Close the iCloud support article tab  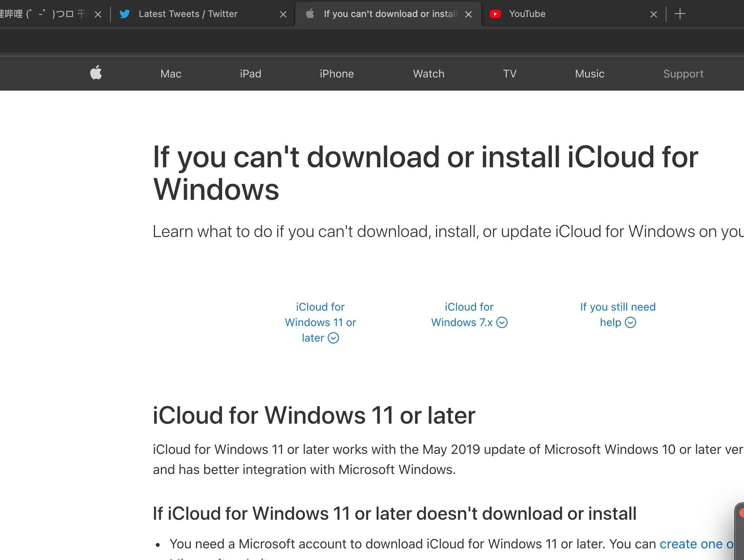[468, 15]
